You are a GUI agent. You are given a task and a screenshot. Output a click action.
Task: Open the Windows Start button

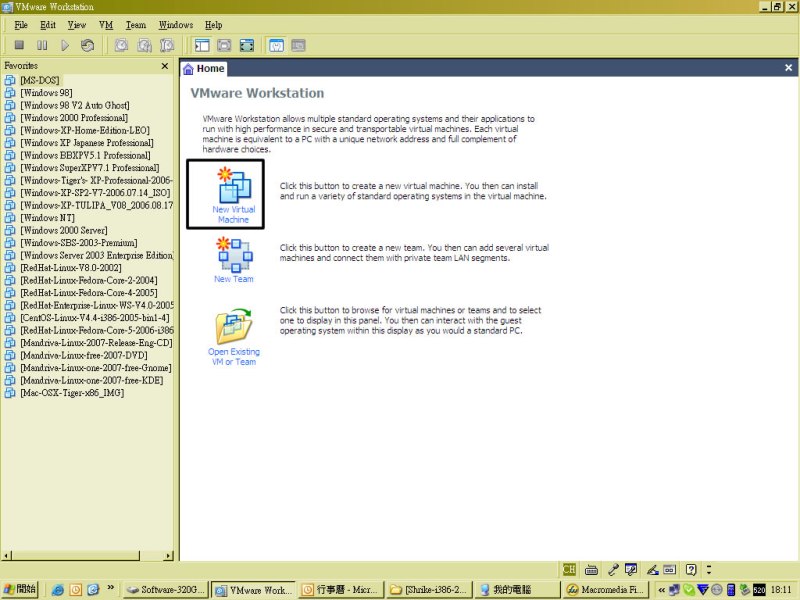click(x=20, y=589)
